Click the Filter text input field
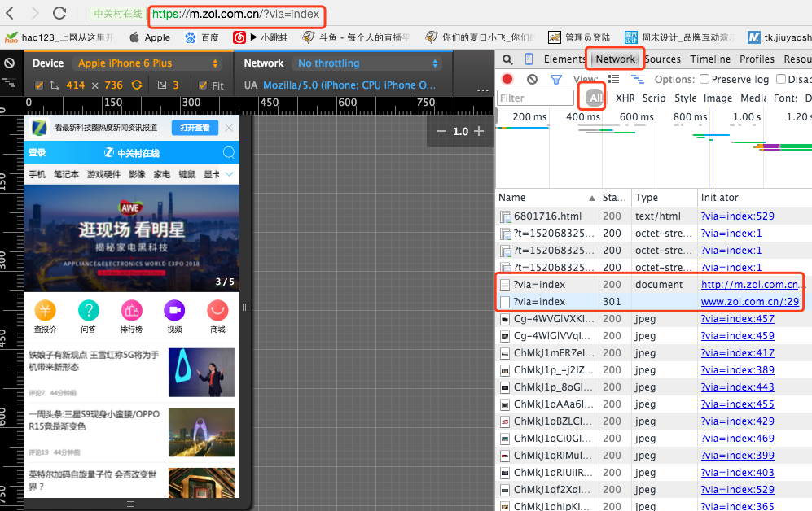The image size is (812, 511). click(535, 98)
